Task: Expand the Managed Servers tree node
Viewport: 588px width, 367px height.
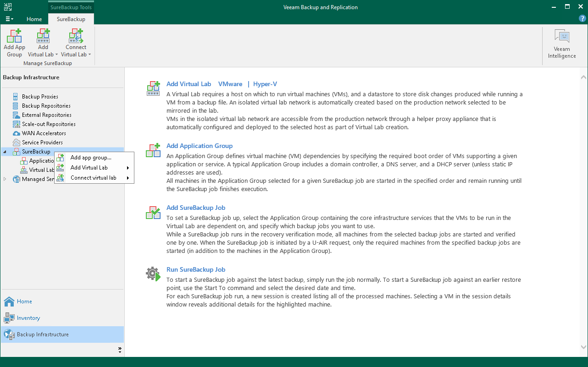Action: [5, 179]
